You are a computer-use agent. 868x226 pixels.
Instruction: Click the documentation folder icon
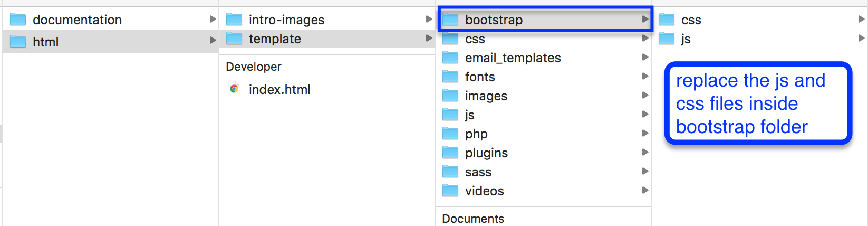[x=18, y=20]
